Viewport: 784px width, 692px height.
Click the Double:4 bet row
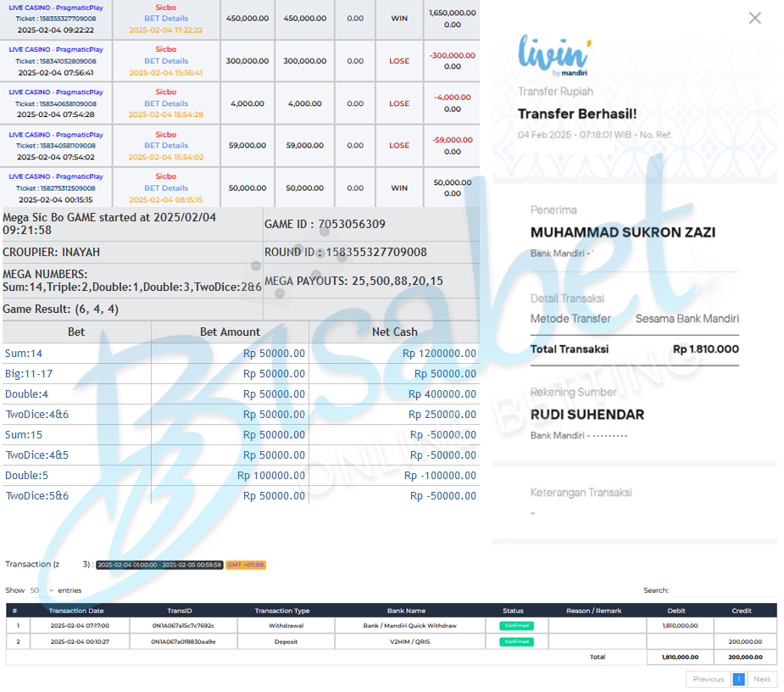(x=241, y=394)
